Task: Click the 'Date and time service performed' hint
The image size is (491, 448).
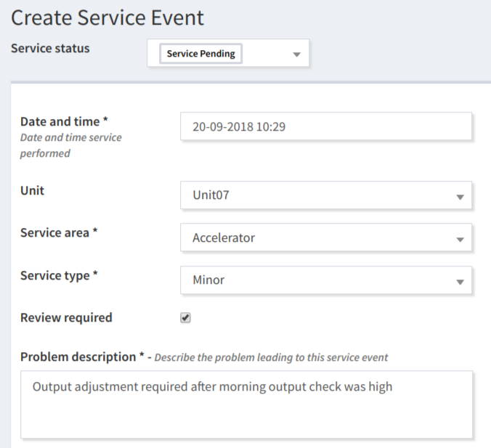Action: [x=70, y=145]
